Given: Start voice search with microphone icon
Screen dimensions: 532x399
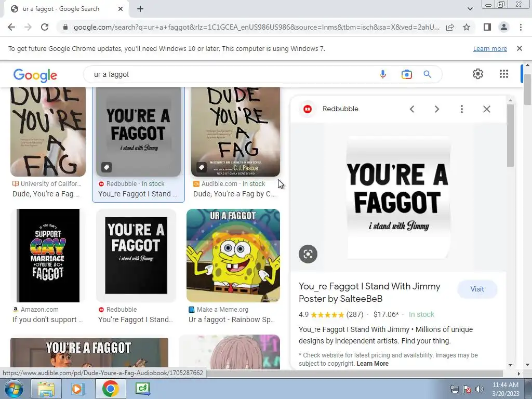Looking at the screenshot, I should pos(383,74).
